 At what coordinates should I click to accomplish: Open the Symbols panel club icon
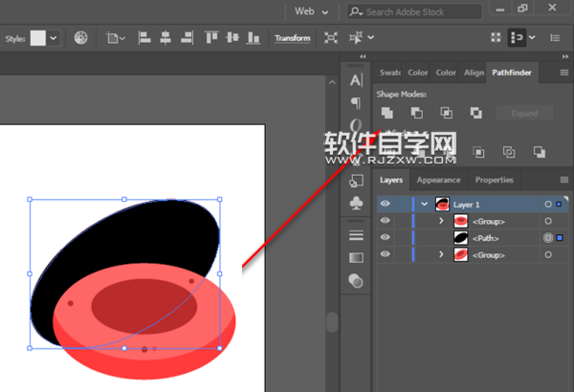(x=356, y=203)
